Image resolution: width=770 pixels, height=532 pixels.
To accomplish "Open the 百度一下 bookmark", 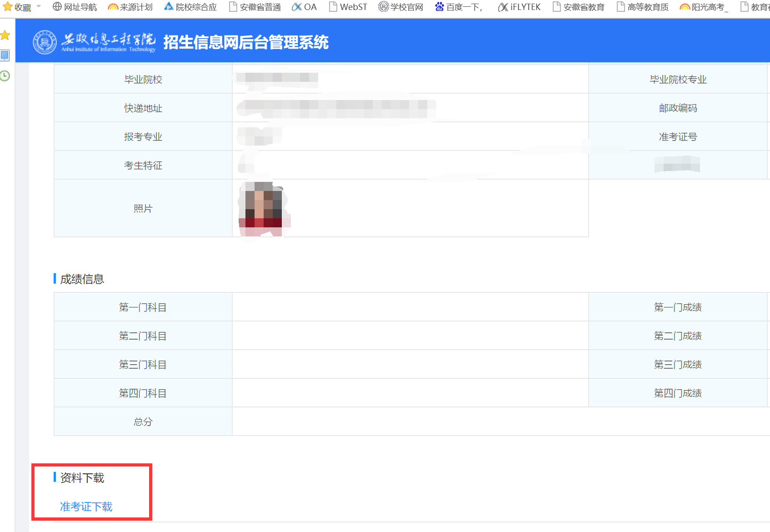I will 459,7.
